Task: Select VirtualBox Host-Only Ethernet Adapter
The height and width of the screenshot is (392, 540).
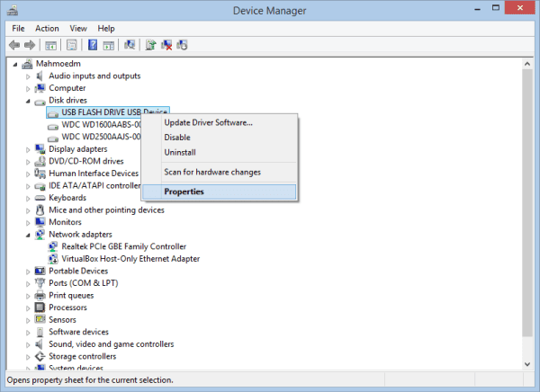Action: tap(130, 258)
